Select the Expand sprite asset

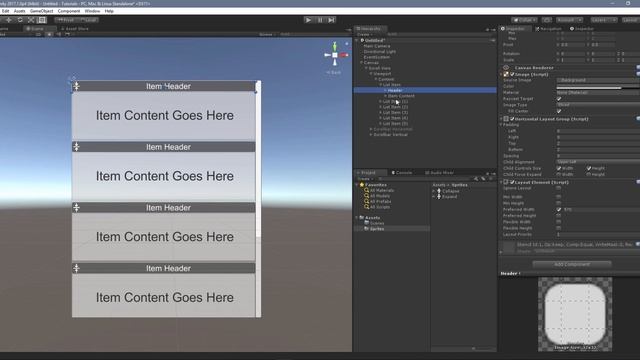[x=447, y=196]
